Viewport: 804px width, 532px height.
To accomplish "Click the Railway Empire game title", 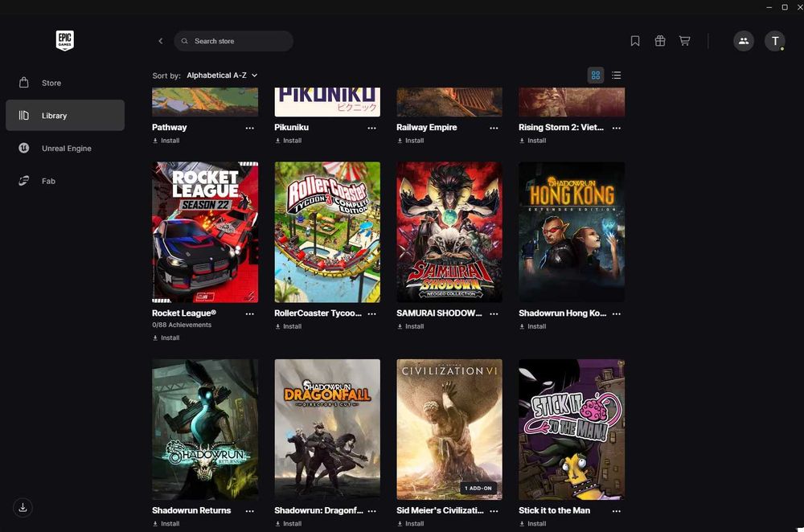I will [x=427, y=127].
